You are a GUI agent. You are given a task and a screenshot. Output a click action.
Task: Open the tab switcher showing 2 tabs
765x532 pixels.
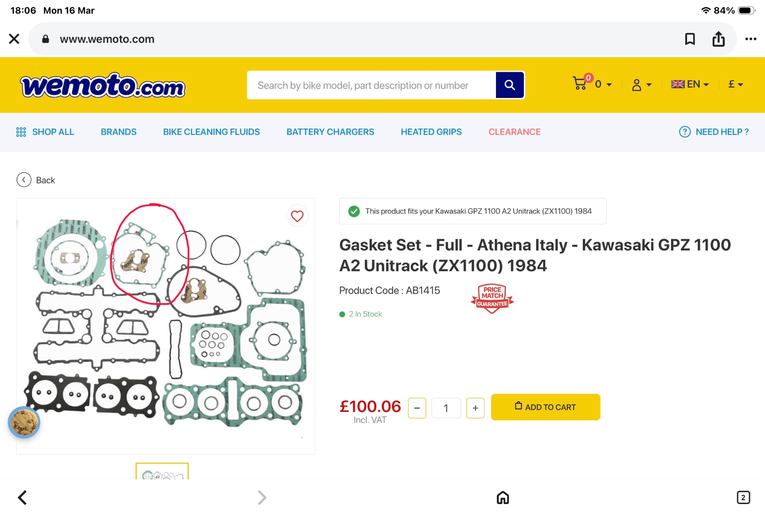pyautogui.click(x=743, y=497)
